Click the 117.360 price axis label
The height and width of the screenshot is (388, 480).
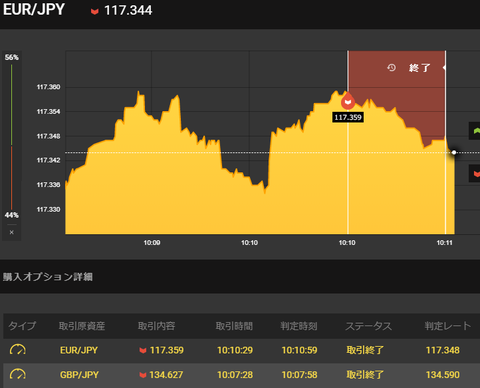(x=48, y=87)
